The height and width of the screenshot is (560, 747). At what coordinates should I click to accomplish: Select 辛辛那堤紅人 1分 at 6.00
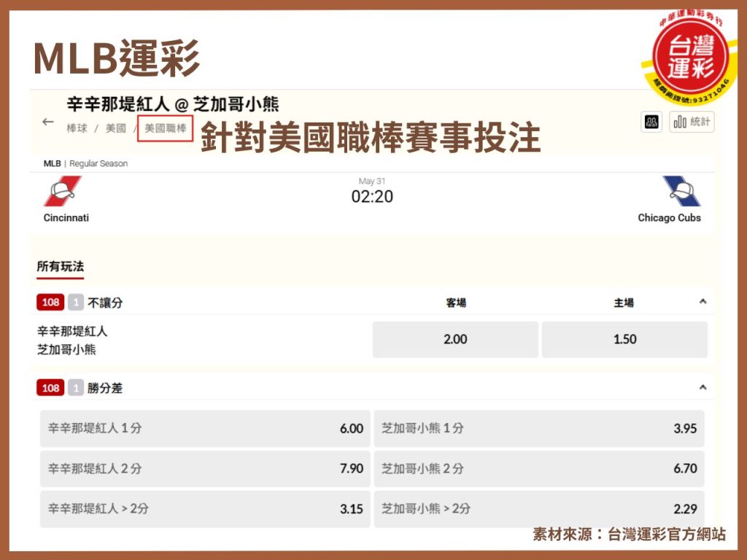[205, 428]
